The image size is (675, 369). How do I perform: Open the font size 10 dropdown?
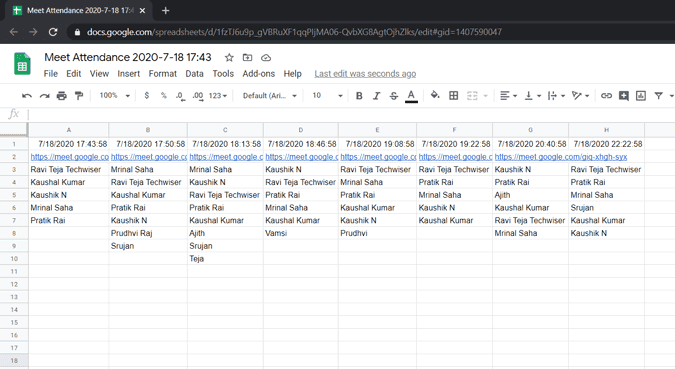(x=327, y=96)
